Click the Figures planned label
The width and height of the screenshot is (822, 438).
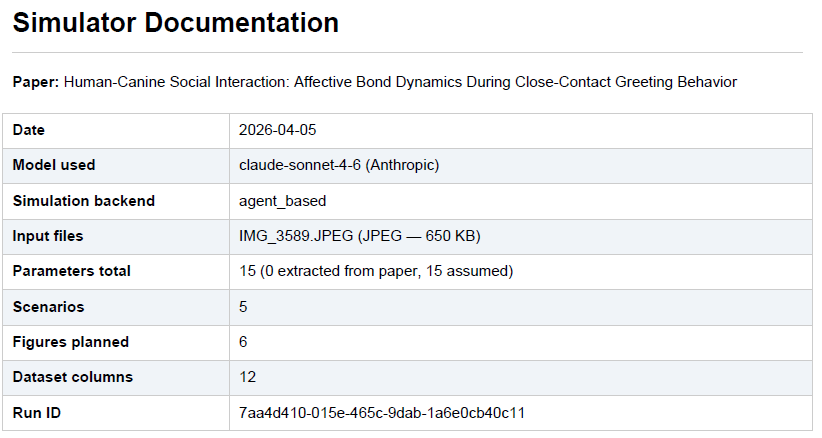pyautogui.click(x=71, y=342)
